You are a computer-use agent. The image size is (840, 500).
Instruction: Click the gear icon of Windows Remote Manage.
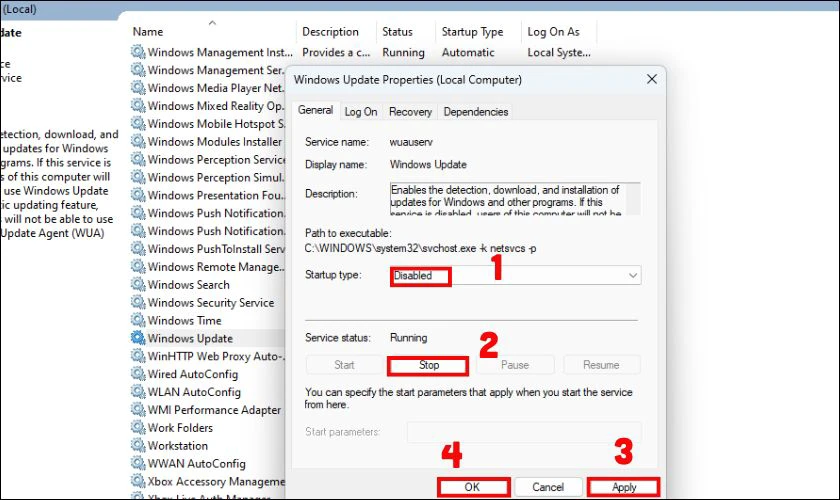point(138,266)
